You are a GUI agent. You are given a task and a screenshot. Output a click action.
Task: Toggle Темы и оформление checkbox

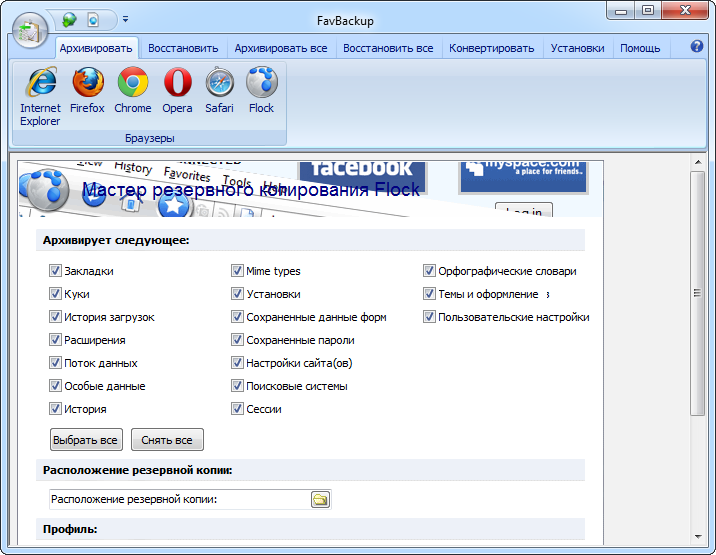(x=429, y=293)
